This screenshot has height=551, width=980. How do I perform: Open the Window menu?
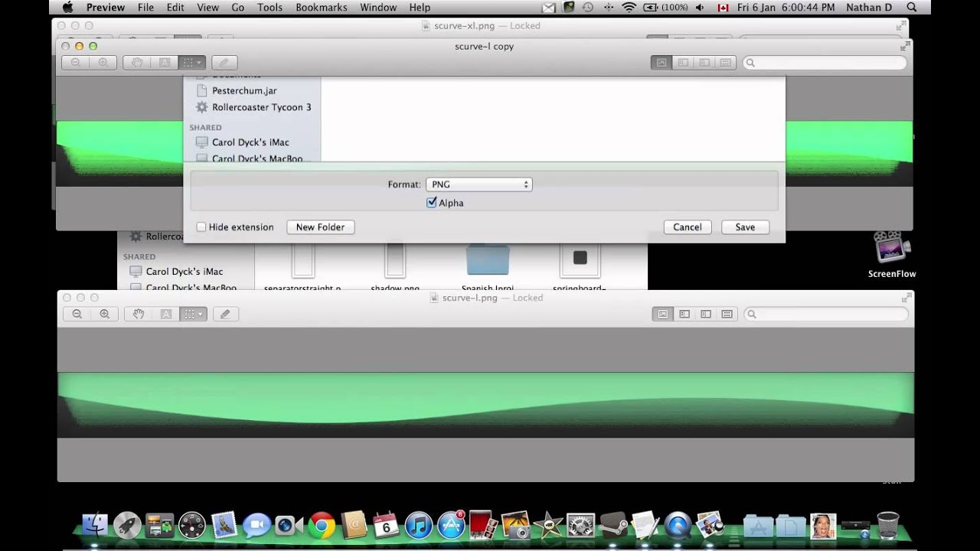tap(378, 8)
